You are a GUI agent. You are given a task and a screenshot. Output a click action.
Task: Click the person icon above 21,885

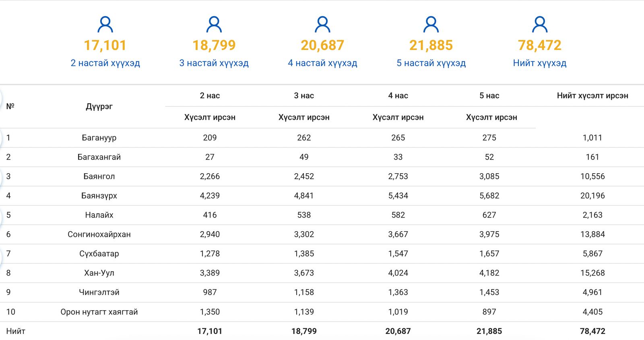coord(431,24)
